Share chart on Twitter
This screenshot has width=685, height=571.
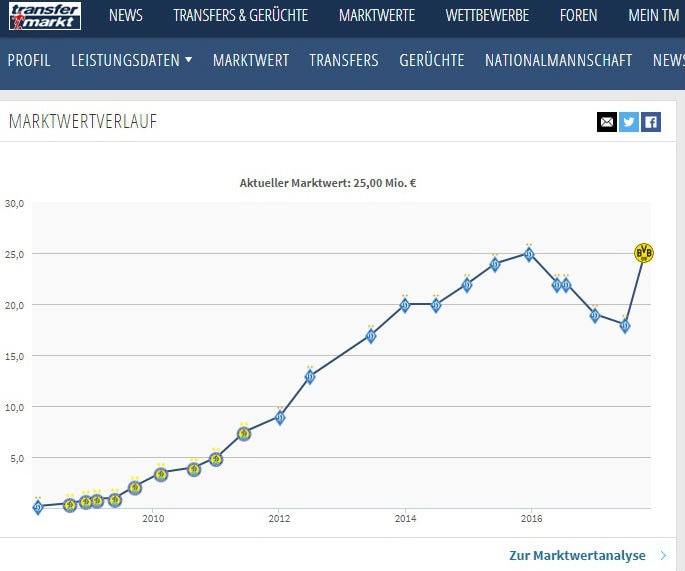pyautogui.click(x=629, y=122)
